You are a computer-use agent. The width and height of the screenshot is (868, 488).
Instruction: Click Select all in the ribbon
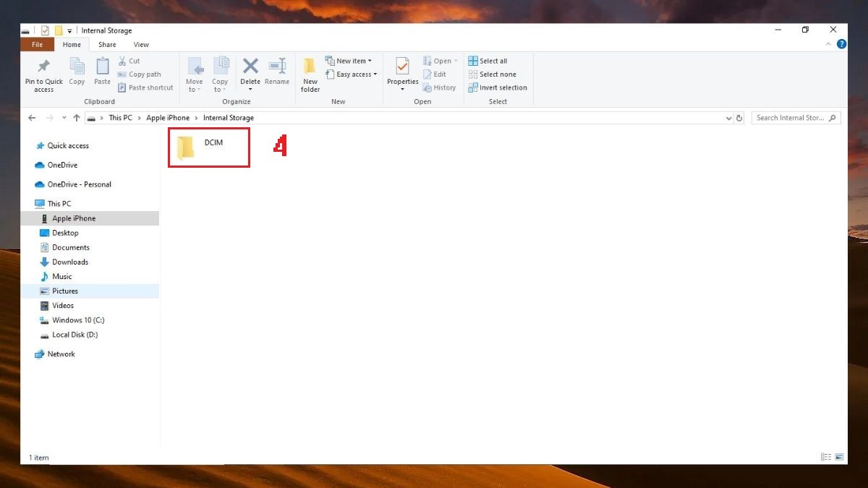(x=488, y=61)
